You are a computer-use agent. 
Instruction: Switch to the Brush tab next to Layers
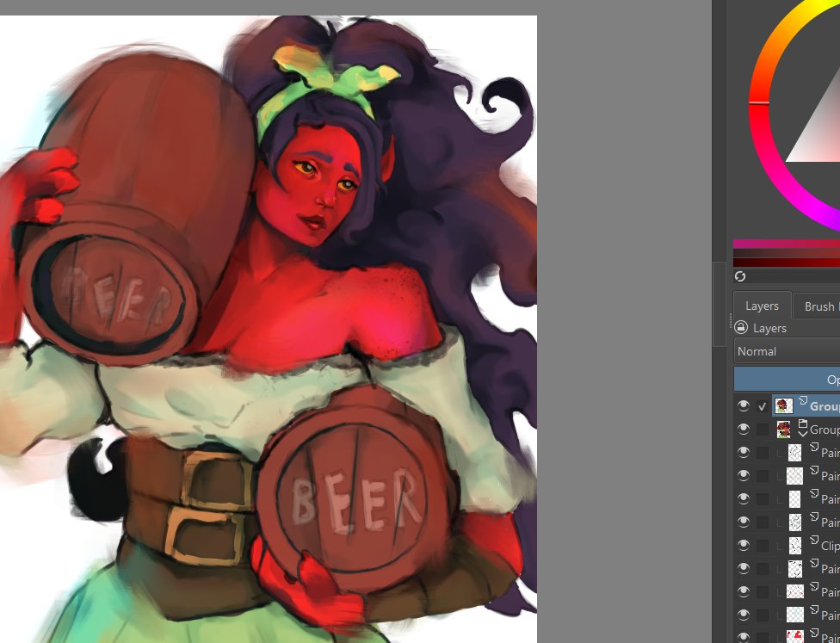817,306
